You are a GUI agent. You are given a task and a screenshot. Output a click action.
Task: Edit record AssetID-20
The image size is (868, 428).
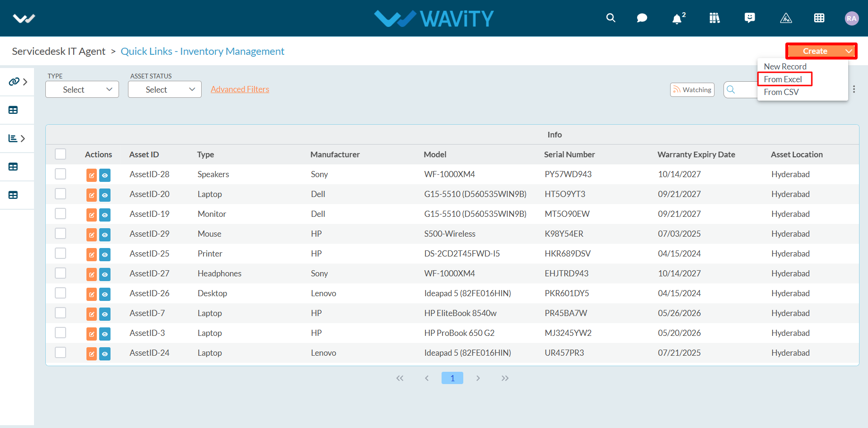click(x=92, y=195)
